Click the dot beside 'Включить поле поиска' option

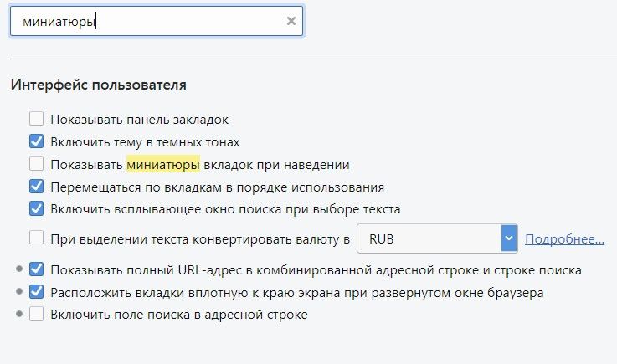pyautogui.click(x=18, y=315)
